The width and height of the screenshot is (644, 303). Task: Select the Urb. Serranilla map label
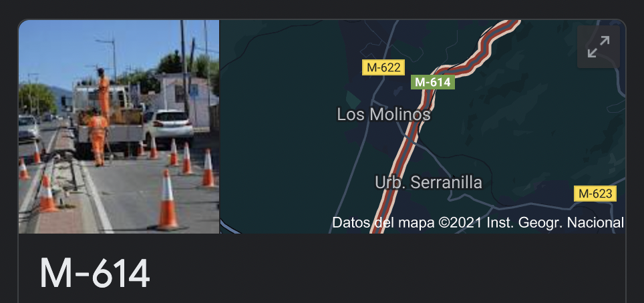(428, 182)
